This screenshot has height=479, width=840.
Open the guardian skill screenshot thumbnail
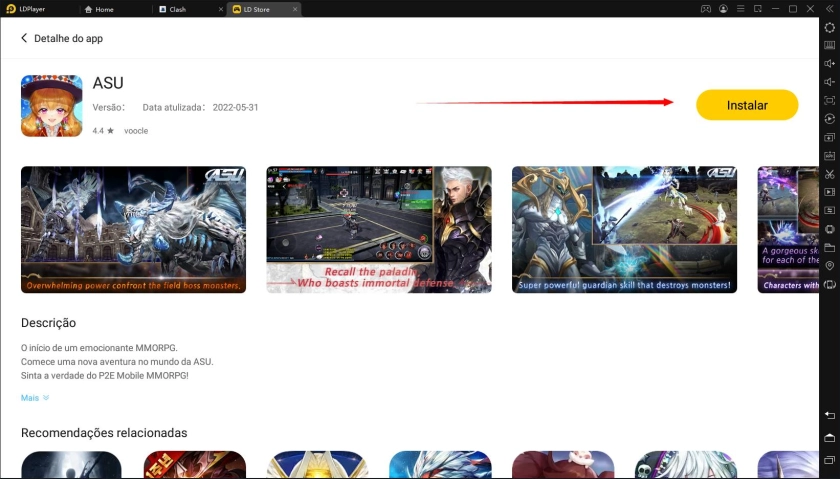tap(624, 229)
